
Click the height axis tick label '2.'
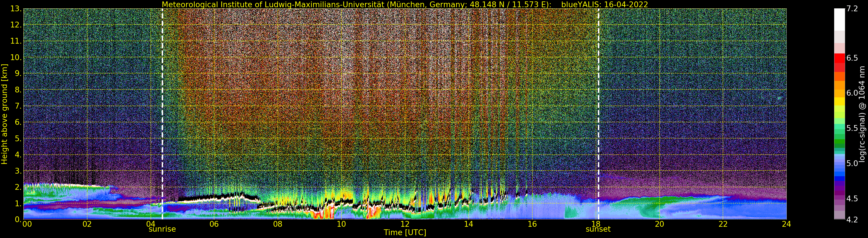click(18, 187)
